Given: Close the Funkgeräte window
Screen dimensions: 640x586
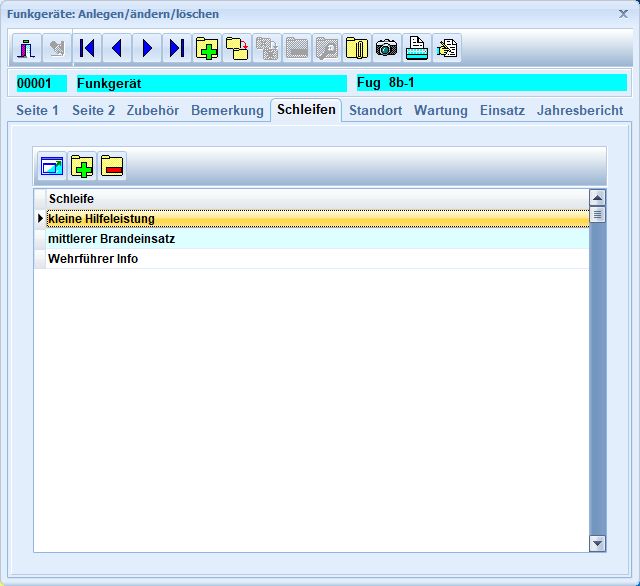Looking at the screenshot, I should pyautogui.click(x=623, y=14).
